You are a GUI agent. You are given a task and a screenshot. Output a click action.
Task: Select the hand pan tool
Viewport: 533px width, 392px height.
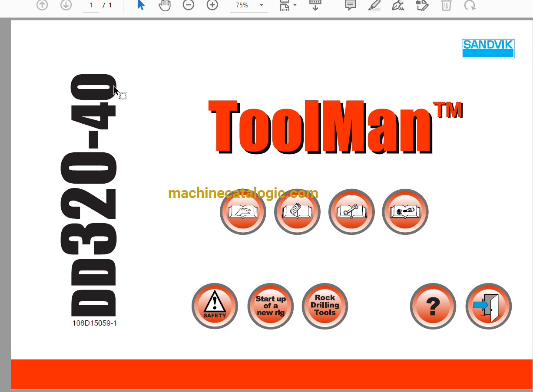click(x=164, y=5)
